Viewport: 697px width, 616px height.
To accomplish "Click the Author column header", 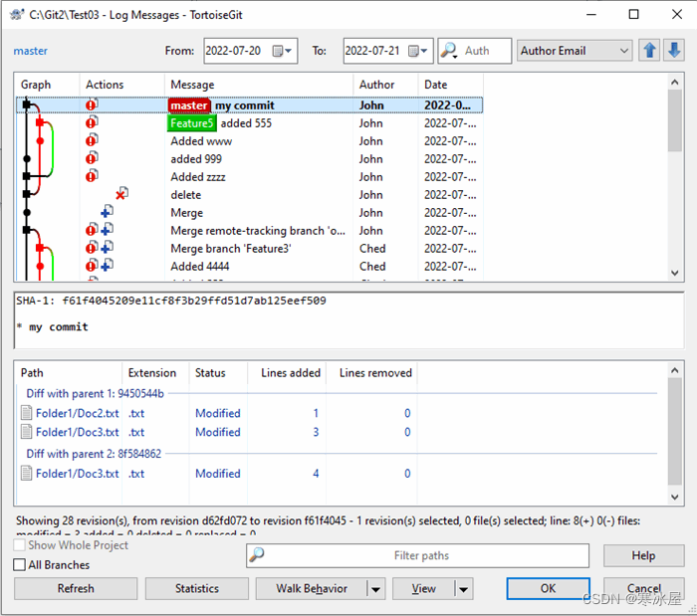I will click(386, 85).
